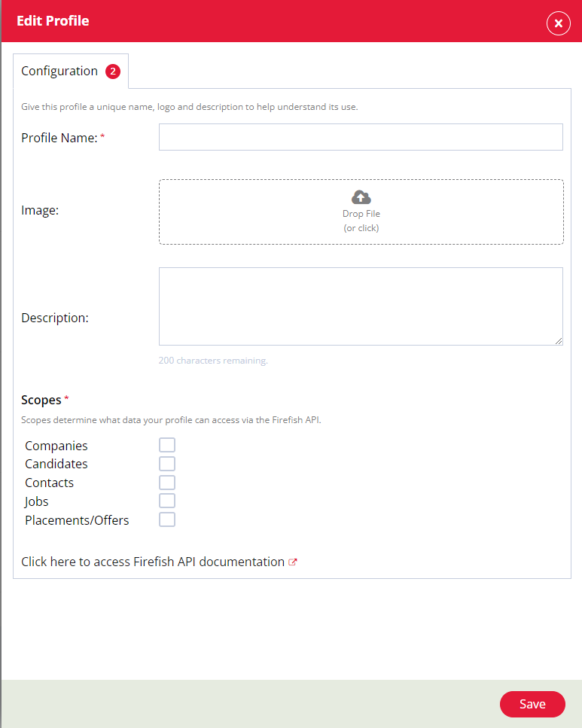This screenshot has height=728, width=582.
Task: Click the red notification badge showing 2
Action: pyautogui.click(x=113, y=72)
